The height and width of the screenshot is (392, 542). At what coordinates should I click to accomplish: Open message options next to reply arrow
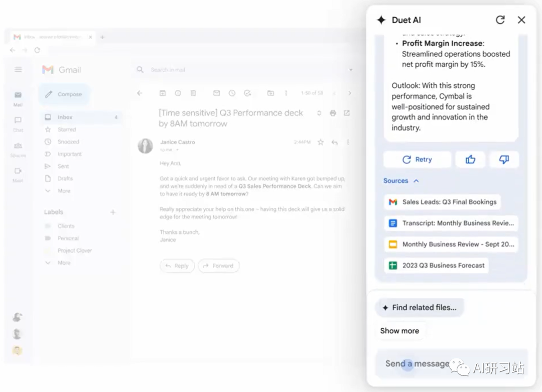[348, 142]
